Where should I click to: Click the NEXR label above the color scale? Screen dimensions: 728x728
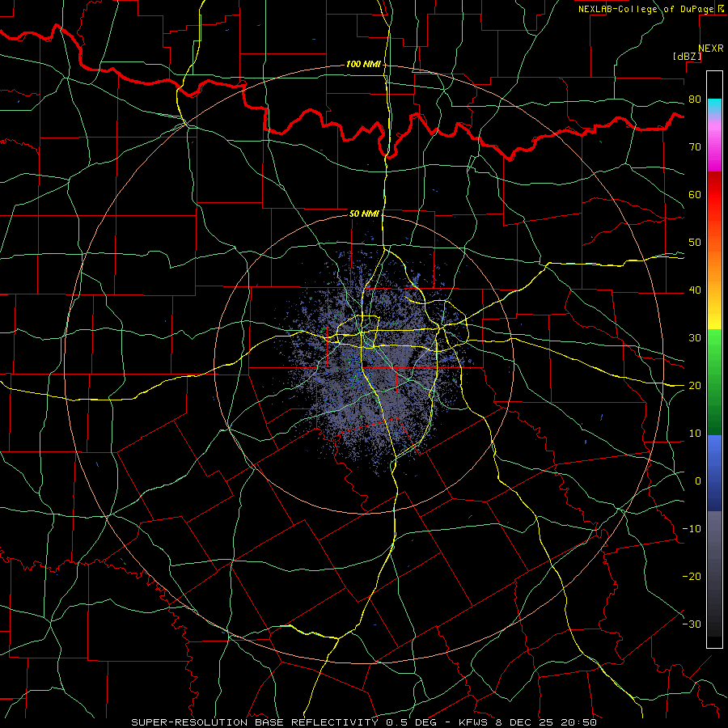[711, 49]
